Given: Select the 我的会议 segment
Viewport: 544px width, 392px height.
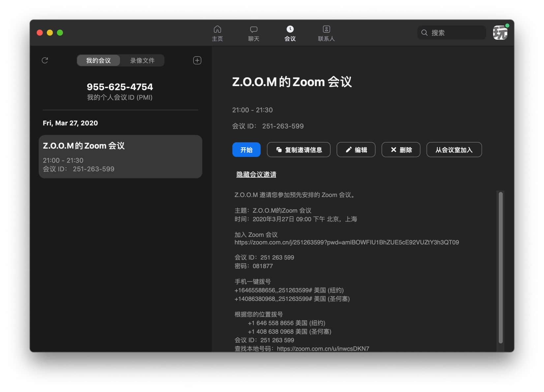Looking at the screenshot, I should point(98,60).
